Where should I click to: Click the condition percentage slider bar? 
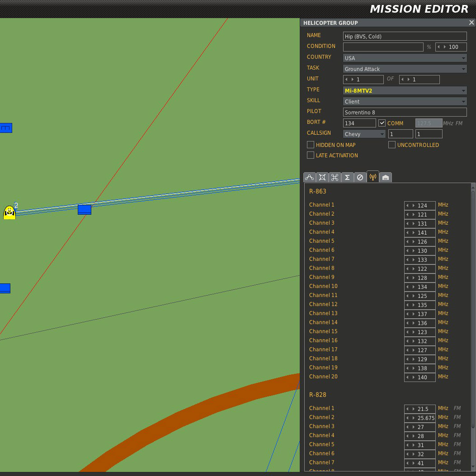pyautogui.click(x=383, y=47)
